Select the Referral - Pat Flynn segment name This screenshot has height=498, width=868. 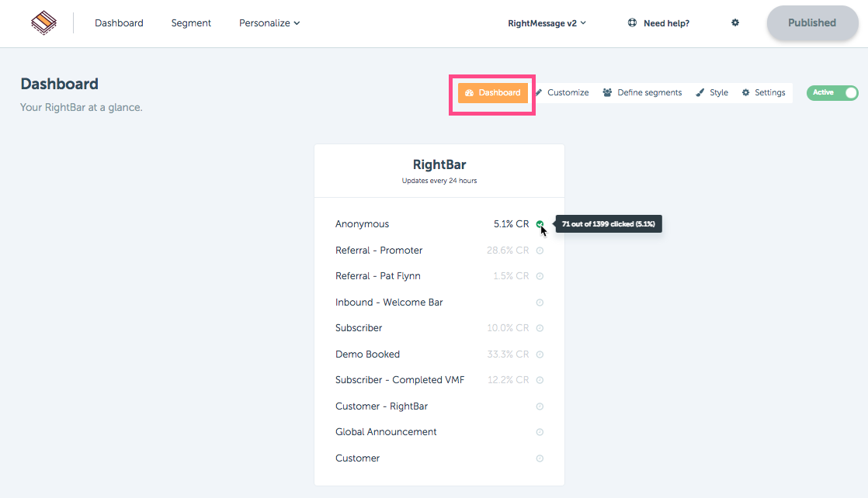378,276
